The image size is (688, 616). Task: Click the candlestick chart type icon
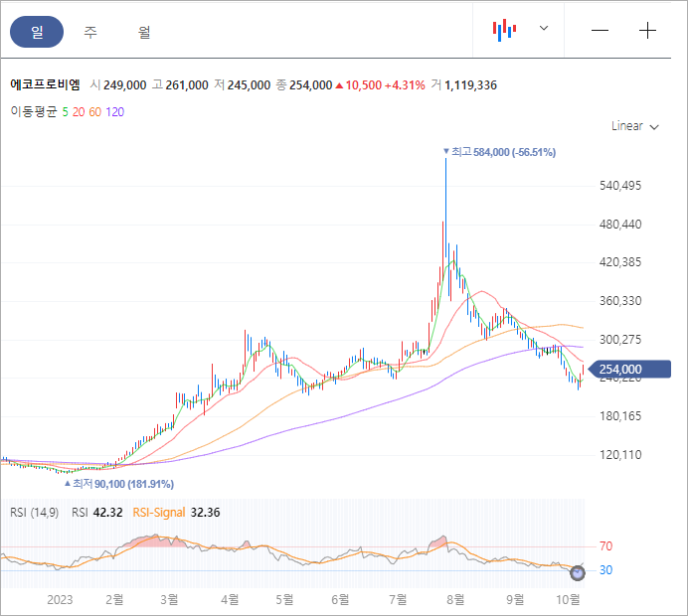[504, 30]
